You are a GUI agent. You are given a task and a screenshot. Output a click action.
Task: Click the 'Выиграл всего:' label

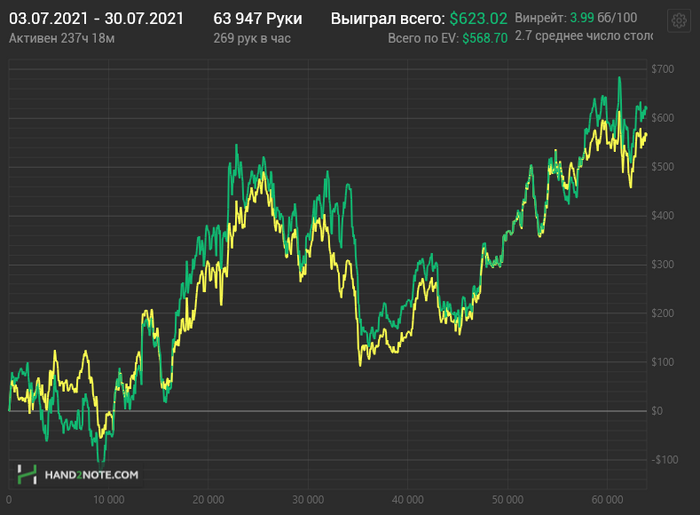point(388,19)
